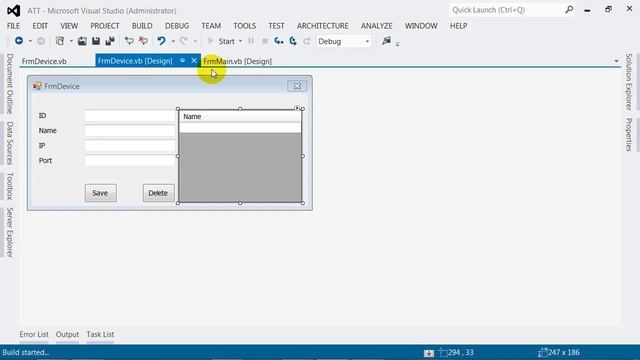
Task: Expand the Properties side panel
Action: (629, 134)
